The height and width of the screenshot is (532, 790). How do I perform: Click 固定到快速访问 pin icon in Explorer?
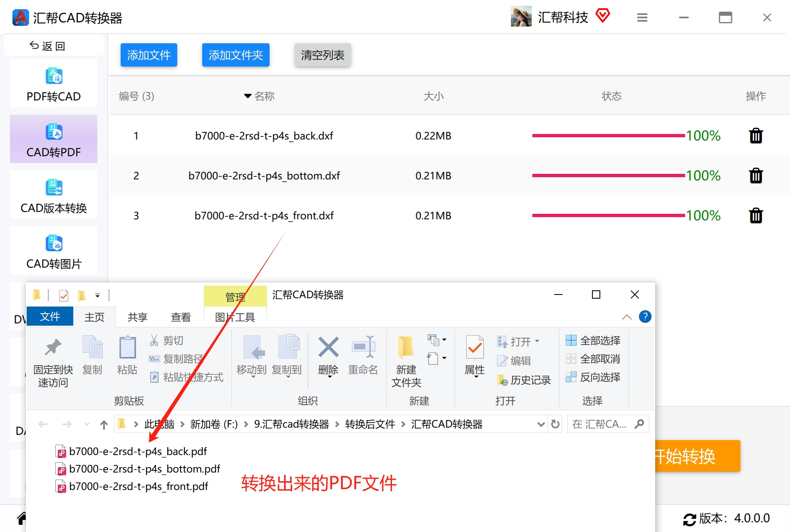[53, 348]
